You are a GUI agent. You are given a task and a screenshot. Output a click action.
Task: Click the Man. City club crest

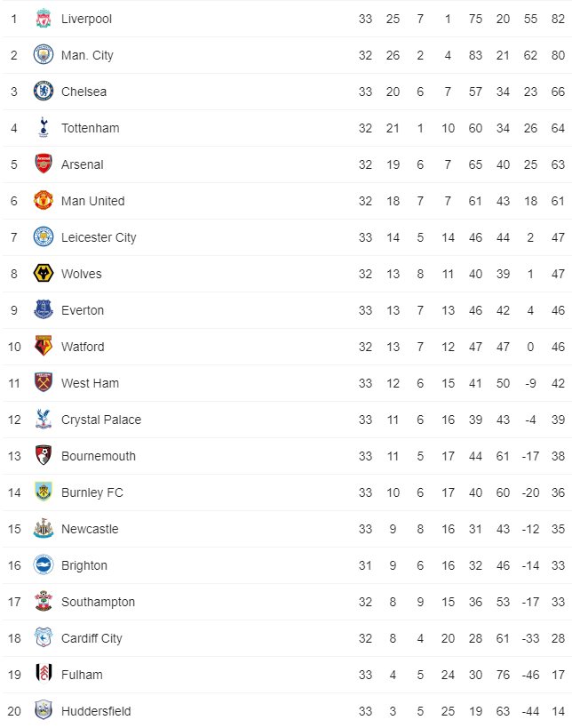(x=44, y=55)
